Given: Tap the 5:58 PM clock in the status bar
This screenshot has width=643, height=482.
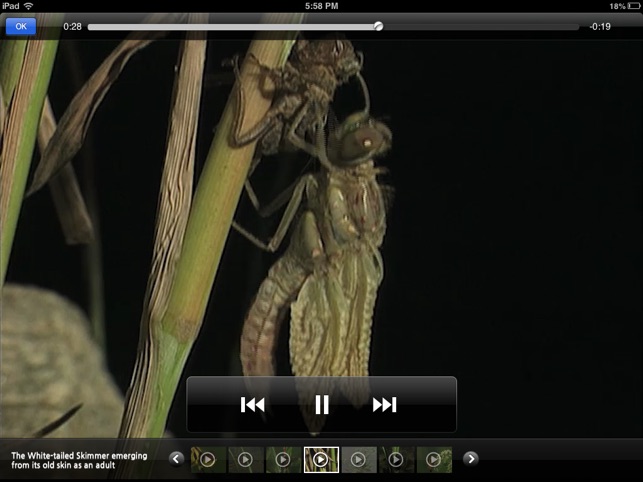Looking at the screenshot, I should pyautogui.click(x=322, y=6).
